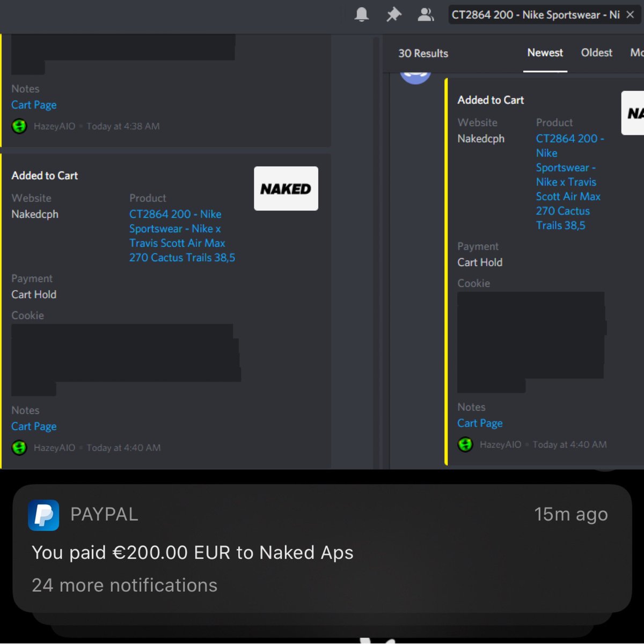Screen dimensions: 644x644
Task: Open Cart Page link from the 4:38 AM message
Action: coord(34,105)
